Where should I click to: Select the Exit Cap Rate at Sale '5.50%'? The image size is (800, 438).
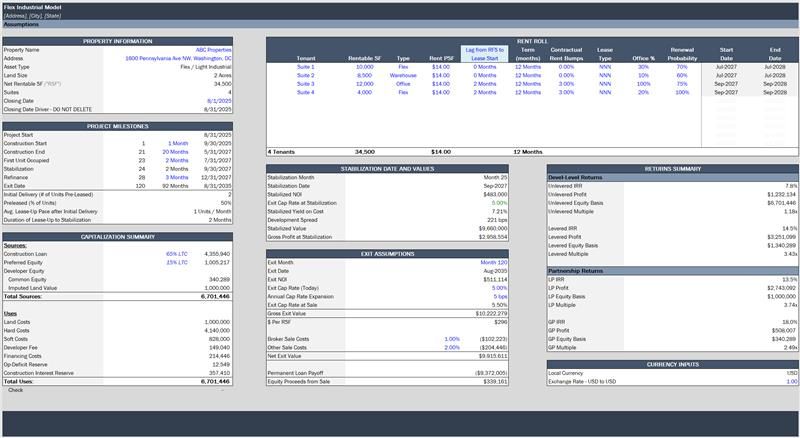click(x=499, y=305)
